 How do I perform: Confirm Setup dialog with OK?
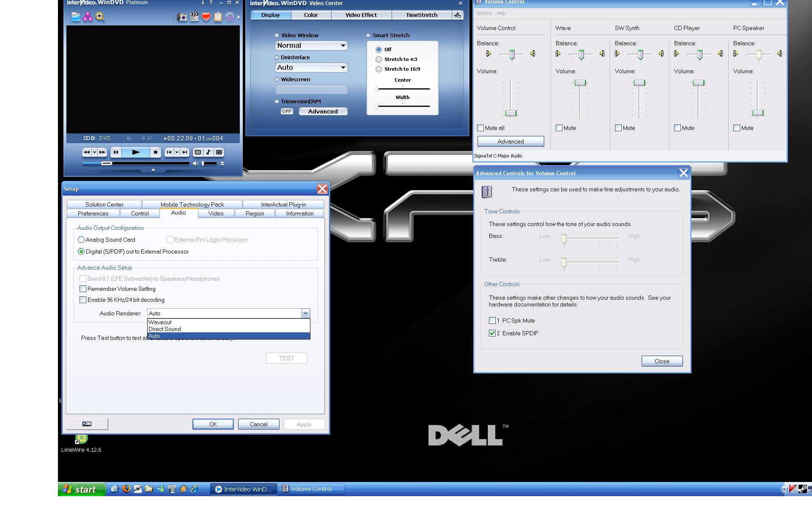point(213,424)
